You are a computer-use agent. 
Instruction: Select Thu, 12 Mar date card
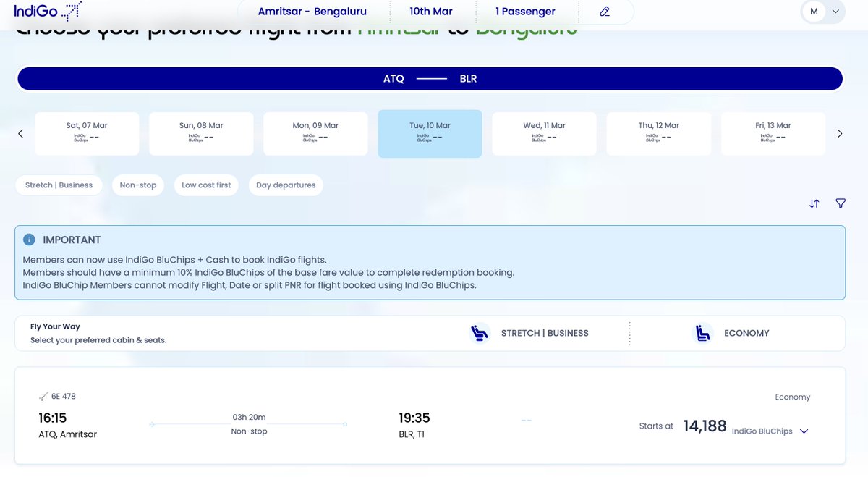659,133
